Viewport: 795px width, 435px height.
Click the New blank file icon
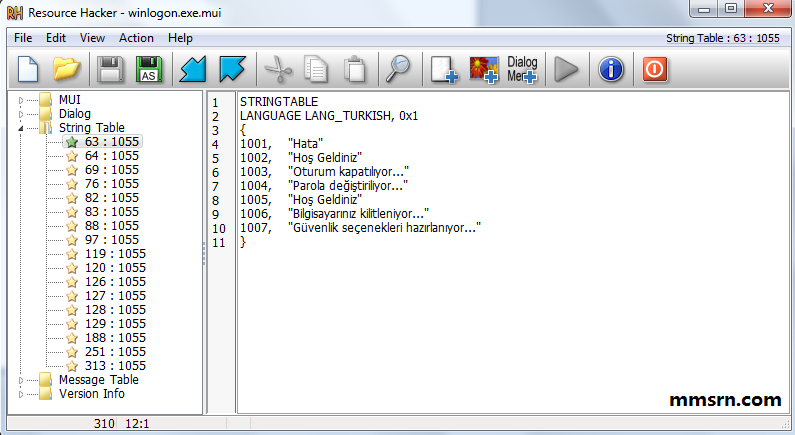28,69
